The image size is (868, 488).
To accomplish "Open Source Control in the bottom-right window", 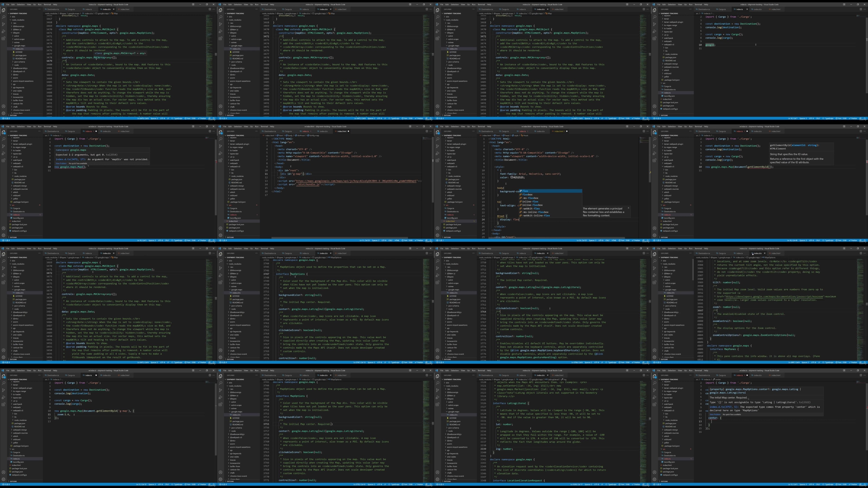I will pos(654,390).
